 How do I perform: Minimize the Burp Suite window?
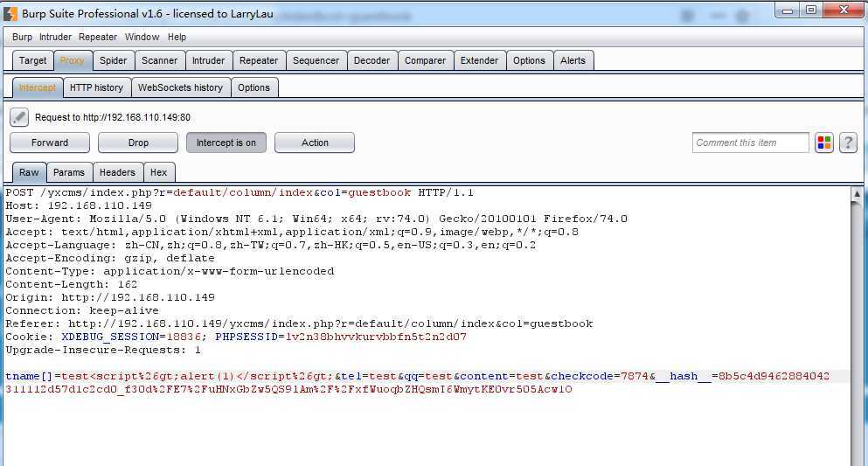pyautogui.click(x=788, y=10)
